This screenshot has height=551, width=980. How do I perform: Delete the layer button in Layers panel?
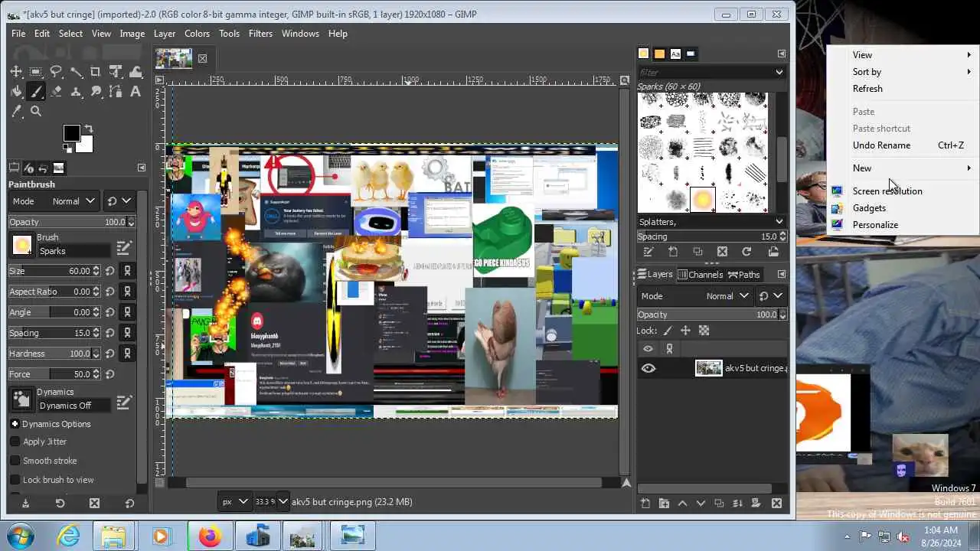click(x=776, y=504)
